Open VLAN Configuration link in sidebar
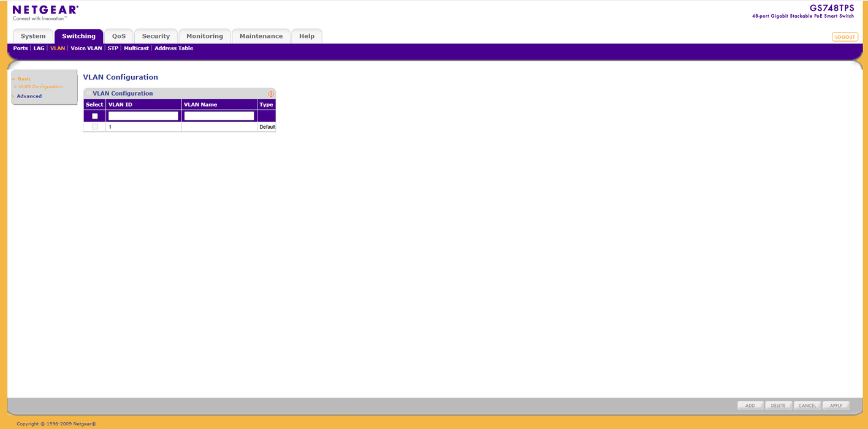The width and height of the screenshot is (868, 429). 40,87
